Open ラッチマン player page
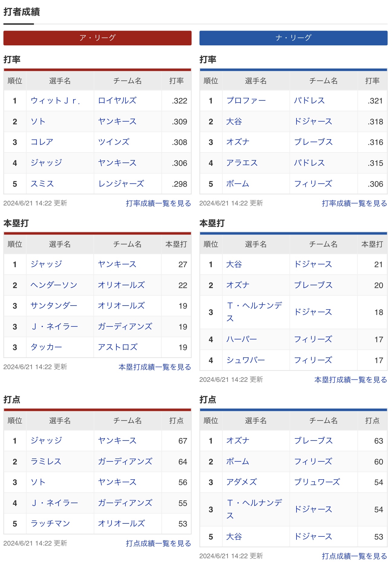This screenshot has height=564, width=392. point(50,524)
